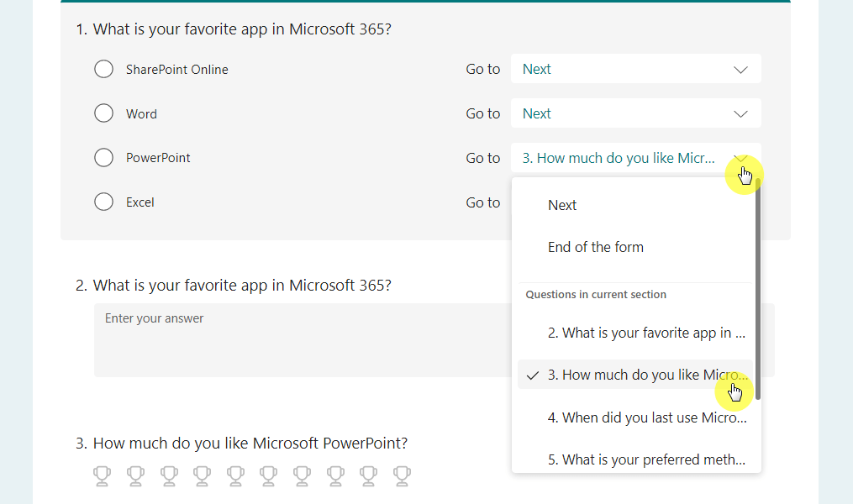Select the Excel radio button
The width and height of the screenshot is (853, 504).
[103, 202]
